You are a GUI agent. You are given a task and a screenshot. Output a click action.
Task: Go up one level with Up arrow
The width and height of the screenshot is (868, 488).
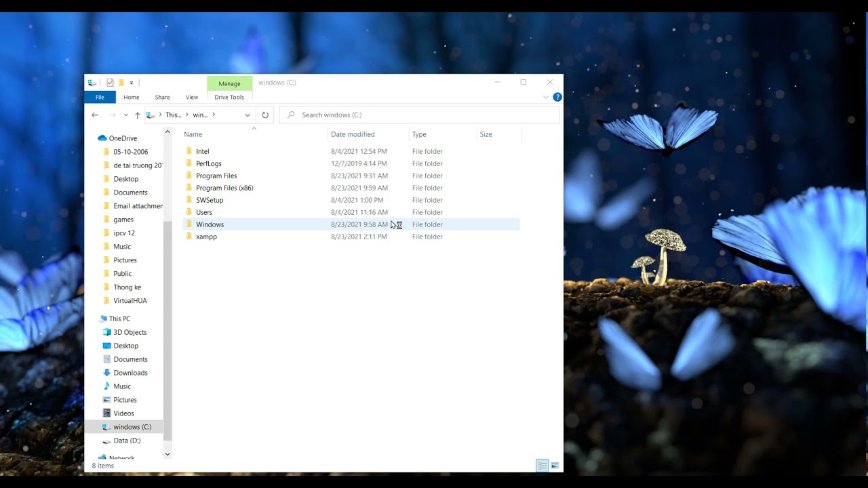click(137, 115)
